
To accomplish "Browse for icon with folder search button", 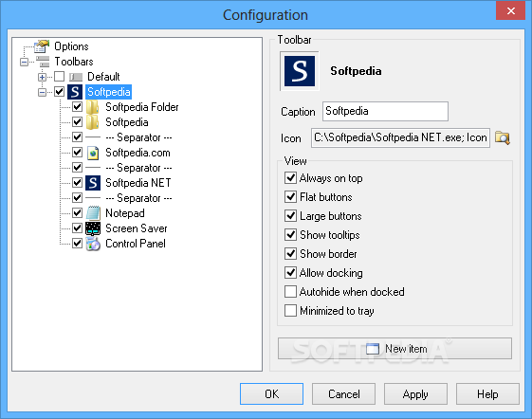I will click(503, 138).
